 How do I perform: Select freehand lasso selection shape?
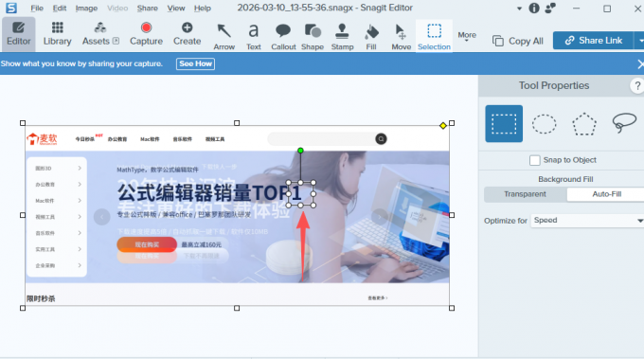tap(624, 123)
